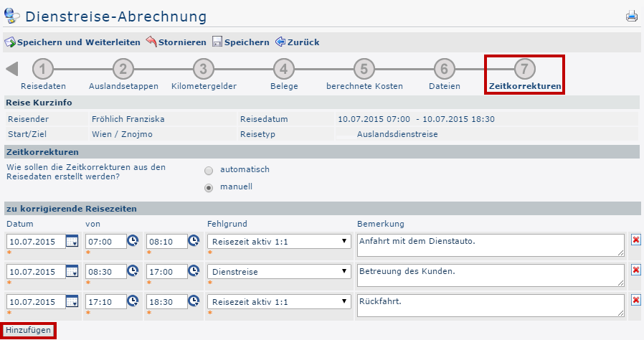Open clock picker for 18:30 end time
Image resolution: width=644 pixels, height=340 pixels.
click(194, 302)
